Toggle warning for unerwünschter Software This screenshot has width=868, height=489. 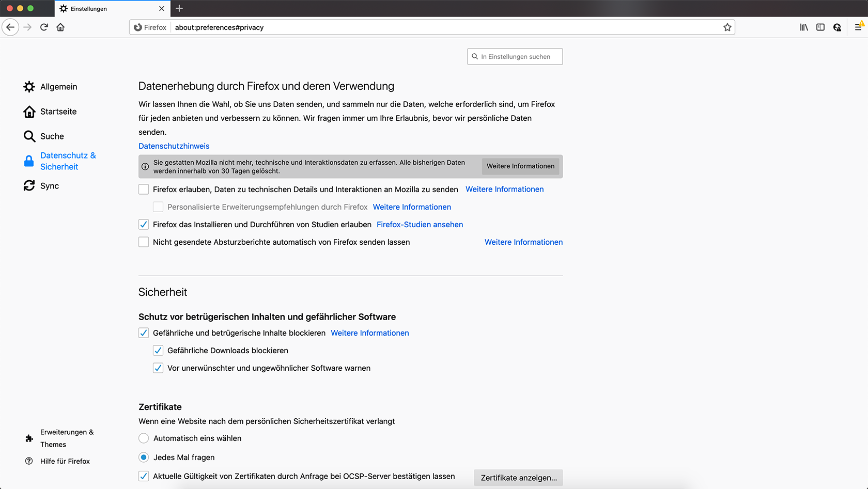pos(158,368)
